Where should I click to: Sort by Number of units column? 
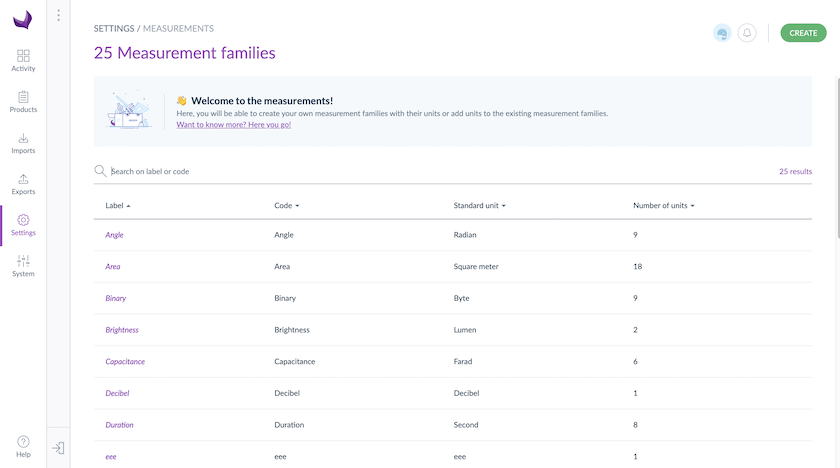click(664, 206)
